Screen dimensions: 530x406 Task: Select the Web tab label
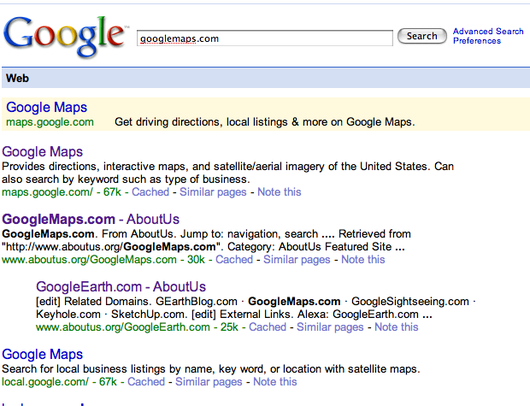pos(17,78)
